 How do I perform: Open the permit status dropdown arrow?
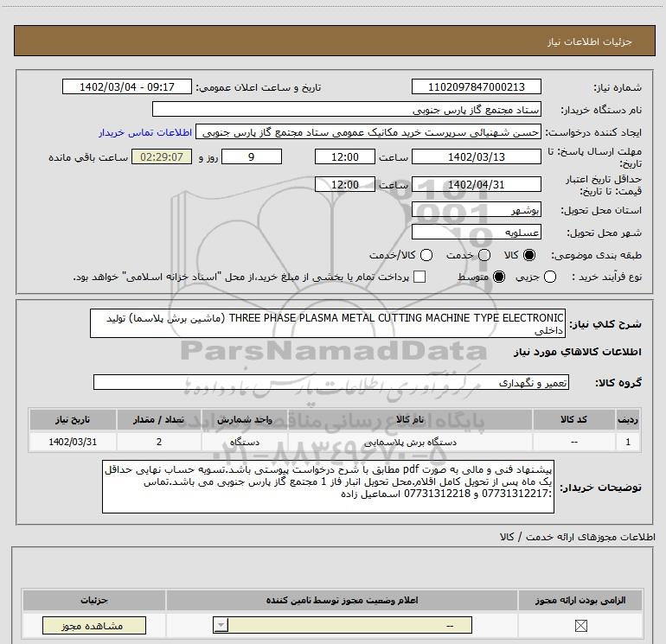(x=221, y=625)
